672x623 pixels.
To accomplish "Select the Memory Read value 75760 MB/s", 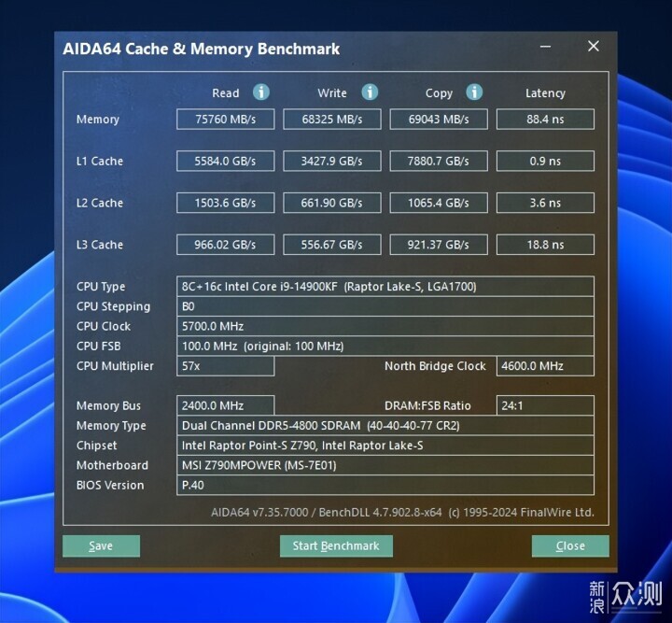I will click(x=226, y=120).
